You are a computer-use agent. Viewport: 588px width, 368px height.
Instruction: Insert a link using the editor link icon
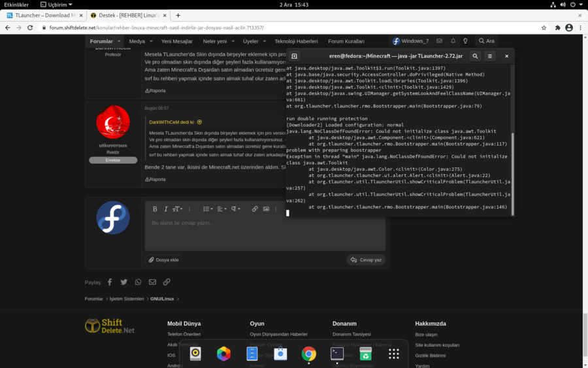255,209
